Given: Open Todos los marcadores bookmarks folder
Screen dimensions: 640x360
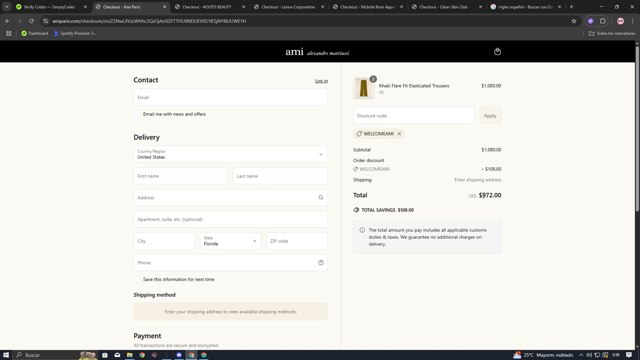Looking at the screenshot, I should (611, 33).
